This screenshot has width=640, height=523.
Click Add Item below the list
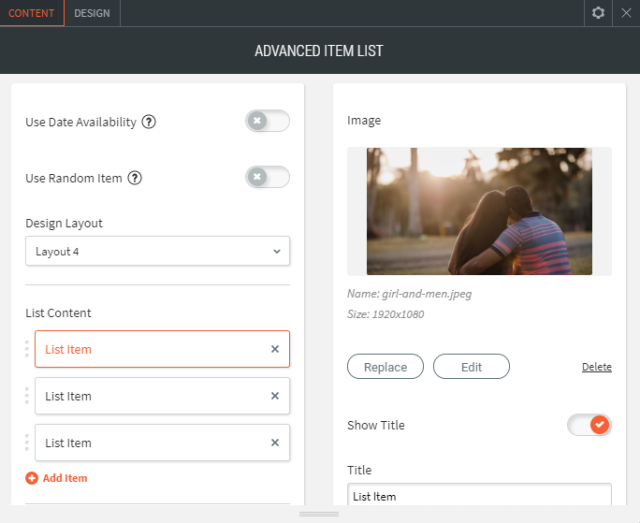[57, 478]
